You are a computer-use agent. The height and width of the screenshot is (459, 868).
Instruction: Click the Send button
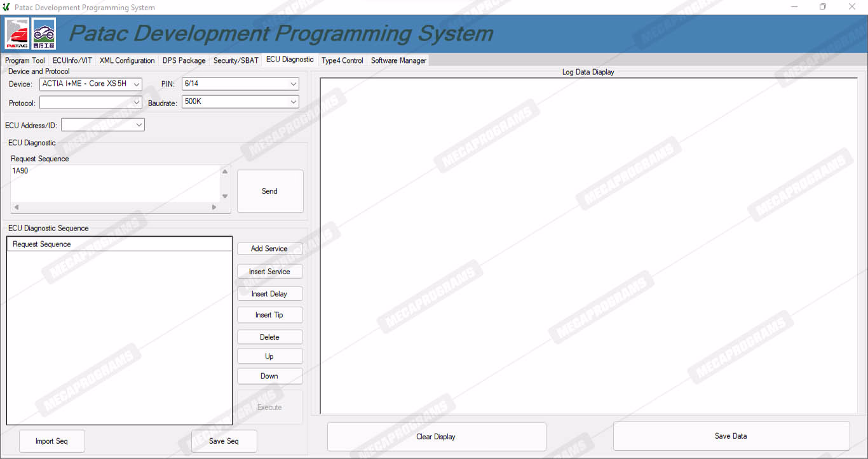(270, 191)
